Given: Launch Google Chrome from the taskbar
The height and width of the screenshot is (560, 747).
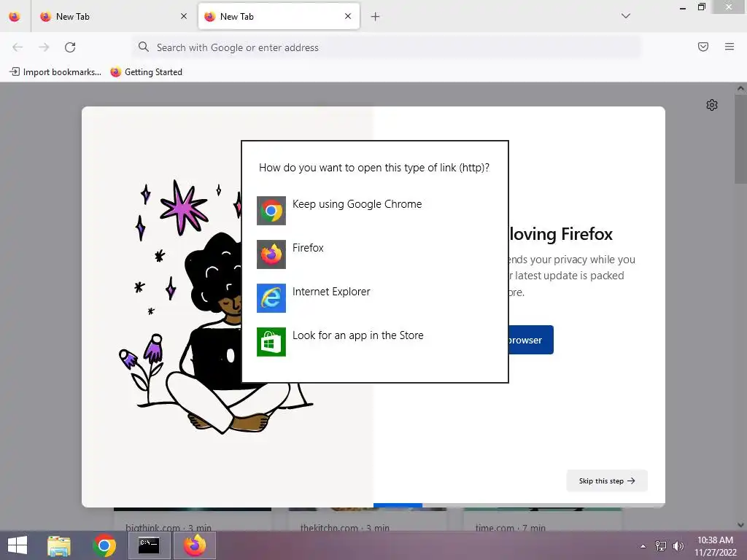Looking at the screenshot, I should (x=104, y=545).
